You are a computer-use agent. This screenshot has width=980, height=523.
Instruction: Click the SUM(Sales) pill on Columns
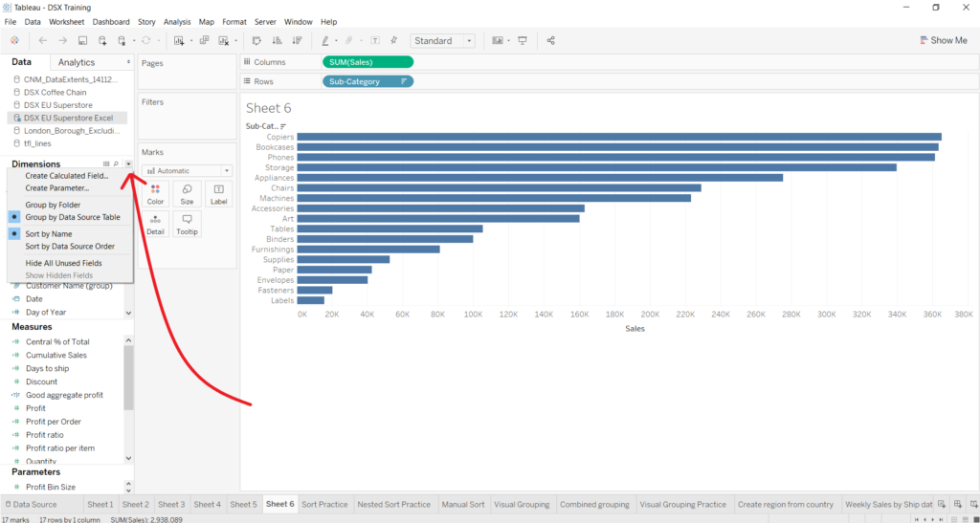coord(368,62)
